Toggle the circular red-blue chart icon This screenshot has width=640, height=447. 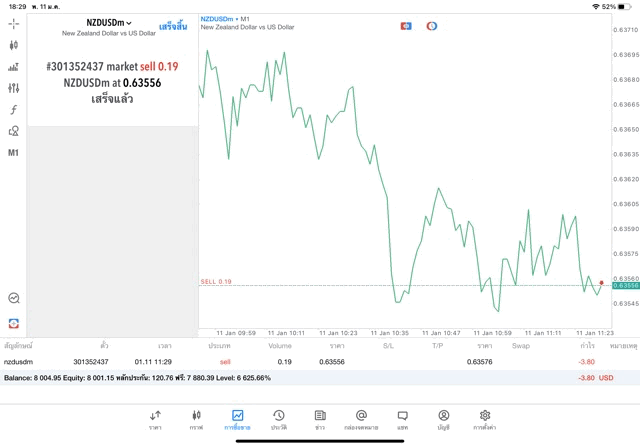coord(432,26)
